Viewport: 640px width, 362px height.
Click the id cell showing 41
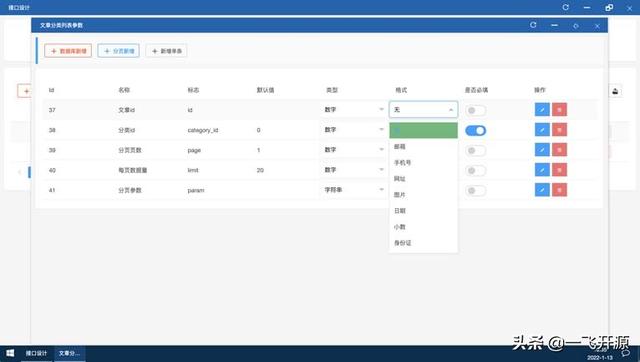[x=52, y=190]
